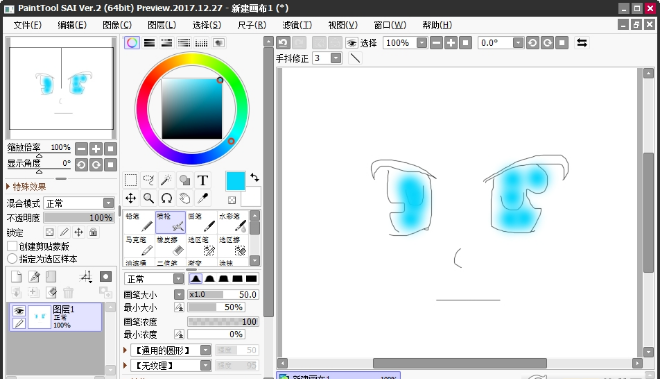The image size is (661, 379).
Task: Open the 滤镜(T) menu
Action: click(297, 25)
